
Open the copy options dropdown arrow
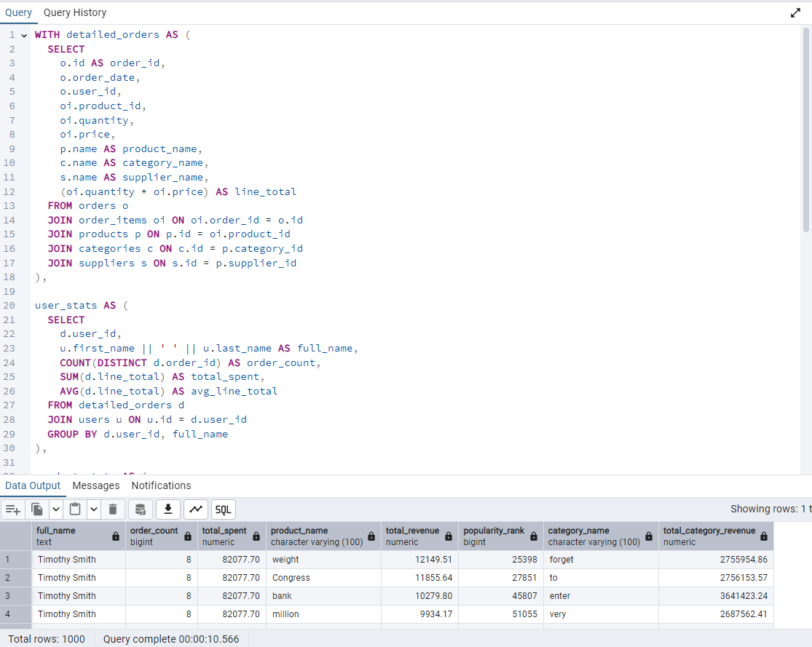coord(56,509)
